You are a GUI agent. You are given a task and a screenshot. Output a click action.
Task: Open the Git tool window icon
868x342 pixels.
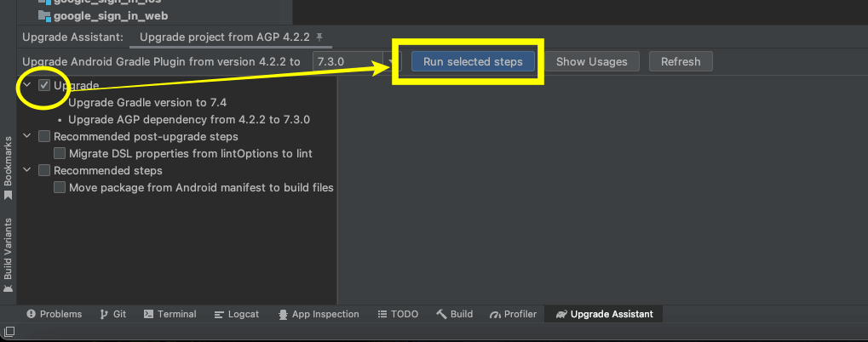tap(104, 315)
